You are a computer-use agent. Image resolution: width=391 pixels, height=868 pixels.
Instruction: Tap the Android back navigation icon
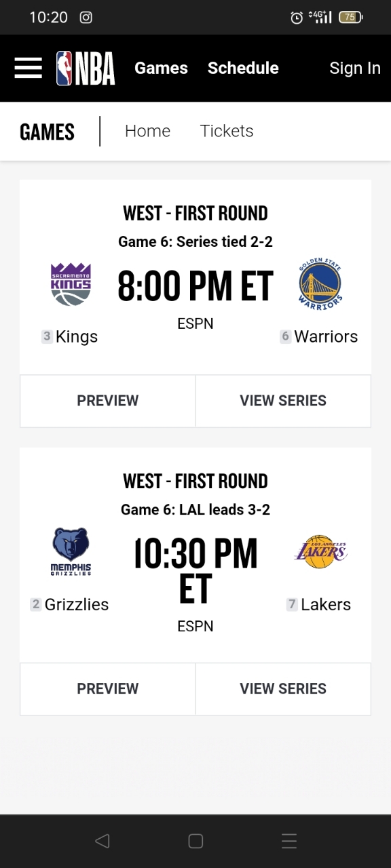tap(102, 841)
